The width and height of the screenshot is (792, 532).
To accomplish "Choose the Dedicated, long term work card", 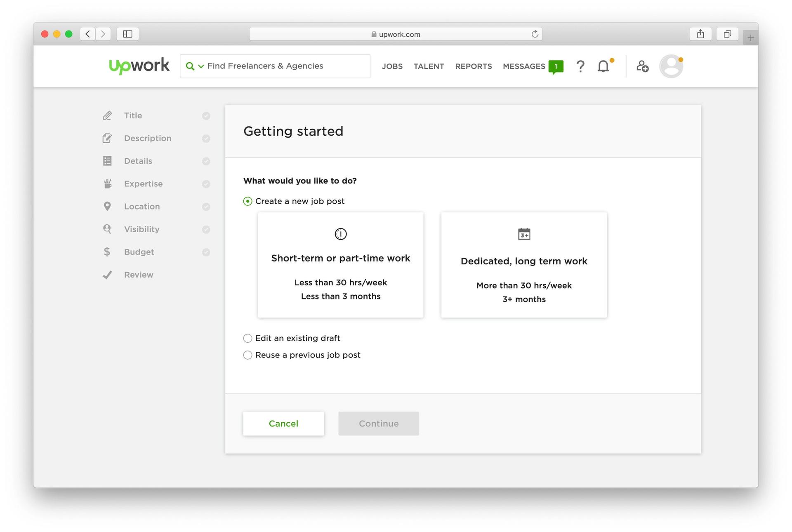I will [x=524, y=265].
